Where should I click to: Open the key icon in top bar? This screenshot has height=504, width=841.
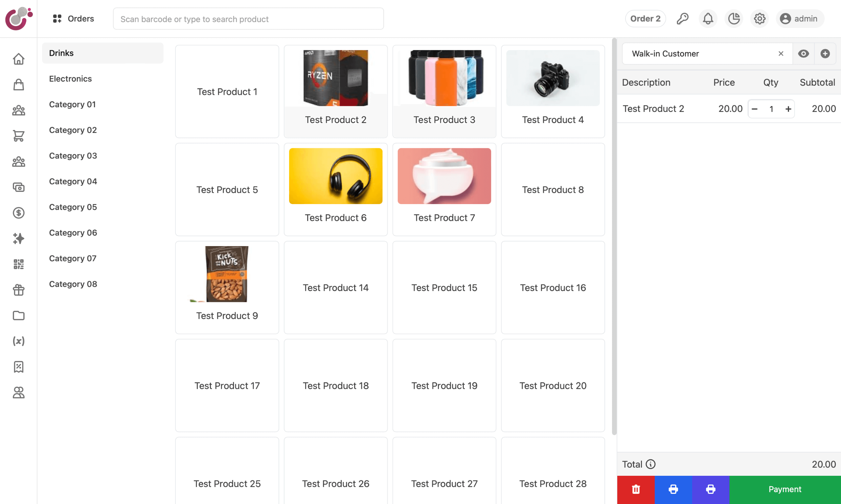point(682,19)
